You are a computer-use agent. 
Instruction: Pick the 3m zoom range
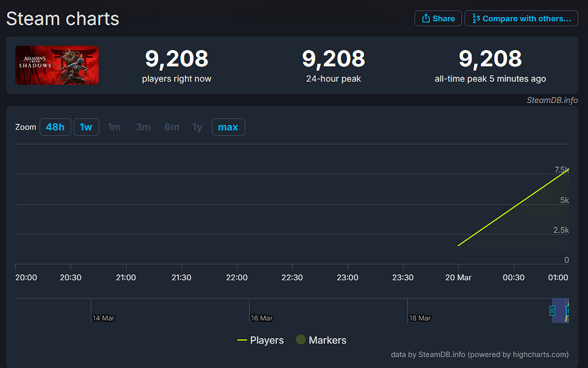point(143,127)
